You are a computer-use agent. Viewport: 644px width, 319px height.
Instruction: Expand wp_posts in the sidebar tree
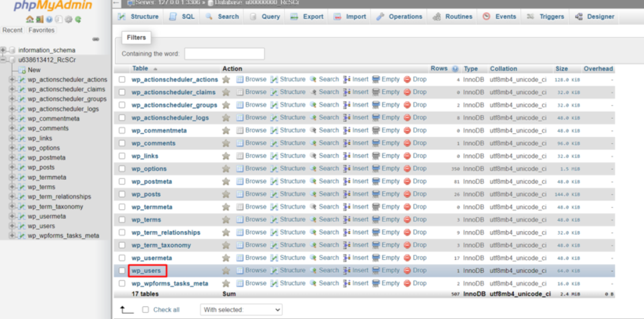click(x=12, y=168)
